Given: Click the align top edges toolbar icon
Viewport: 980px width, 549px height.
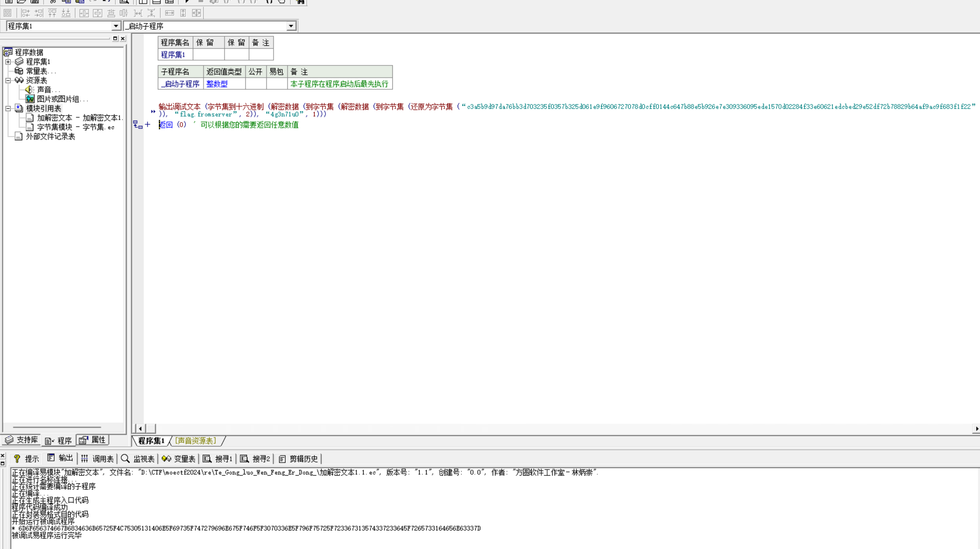Looking at the screenshot, I should (x=52, y=13).
